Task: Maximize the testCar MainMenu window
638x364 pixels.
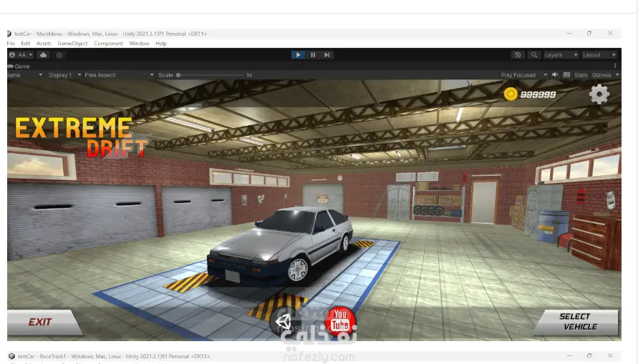Action: click(x=589, y=34)
